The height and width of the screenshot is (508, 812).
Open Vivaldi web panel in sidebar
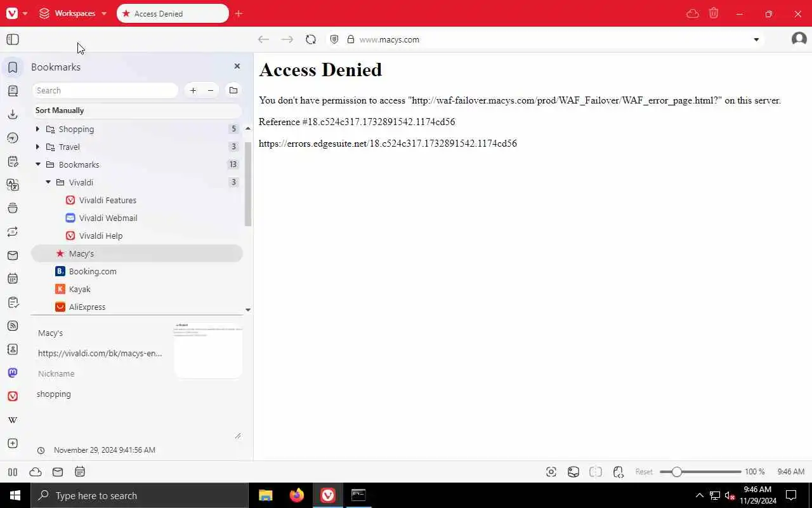[13, 396]
